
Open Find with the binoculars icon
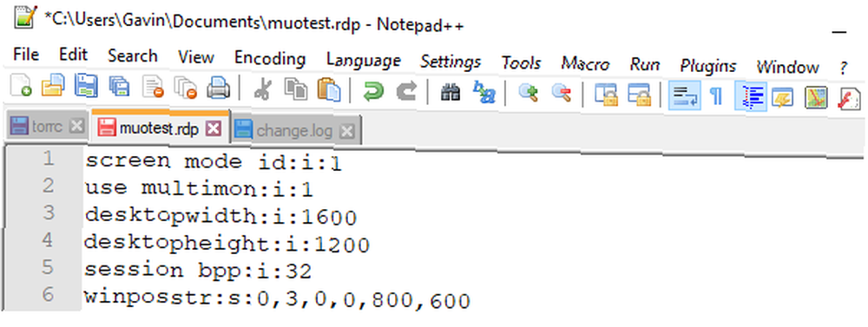[450, 92]
